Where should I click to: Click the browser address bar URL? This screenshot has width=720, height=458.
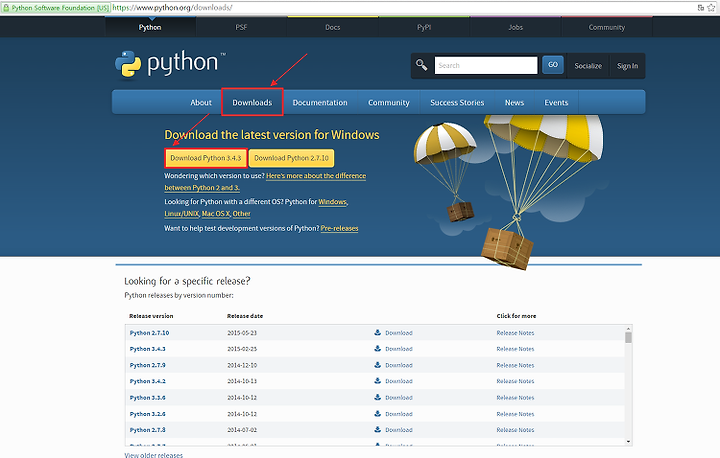tap(172, 8)
